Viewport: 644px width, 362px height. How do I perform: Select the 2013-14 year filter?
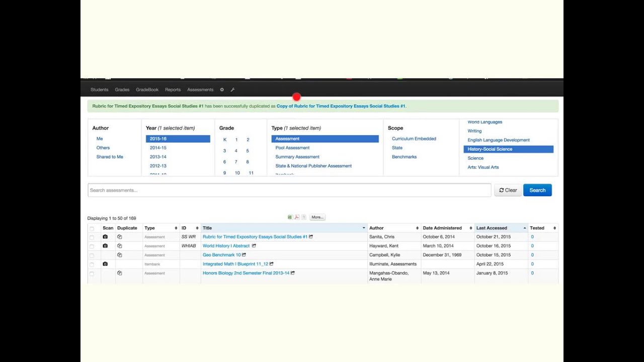click(x=158, y=157)
